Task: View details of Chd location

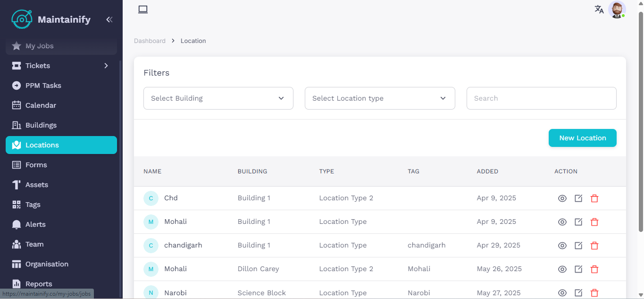Action: pyautogui.click(x=562, y=198)
